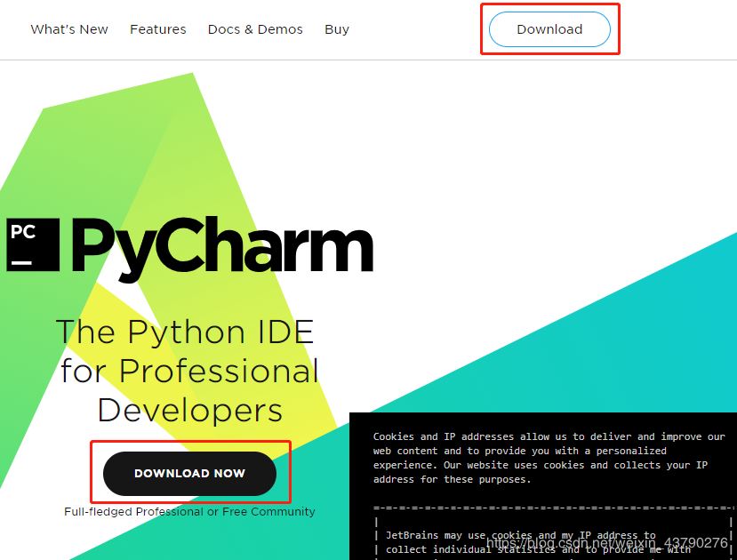Open the What's New menu item
Screen dimensions: 737x560
click(x=69, y=29)
